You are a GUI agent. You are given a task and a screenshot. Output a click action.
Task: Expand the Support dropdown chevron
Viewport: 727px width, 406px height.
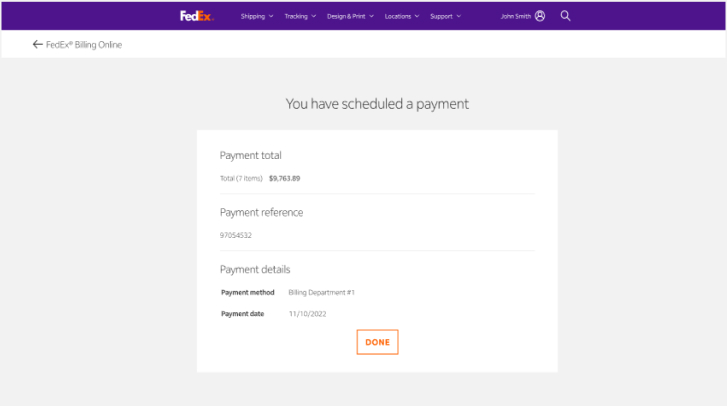click(459, 16)
